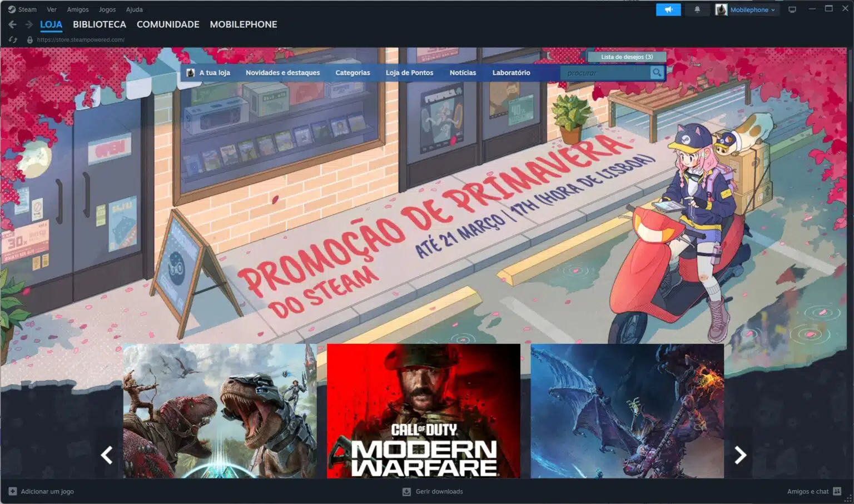This screenshot has width=854, height=504.
Task: Show next carousel games
Action: tap(740, 455)
